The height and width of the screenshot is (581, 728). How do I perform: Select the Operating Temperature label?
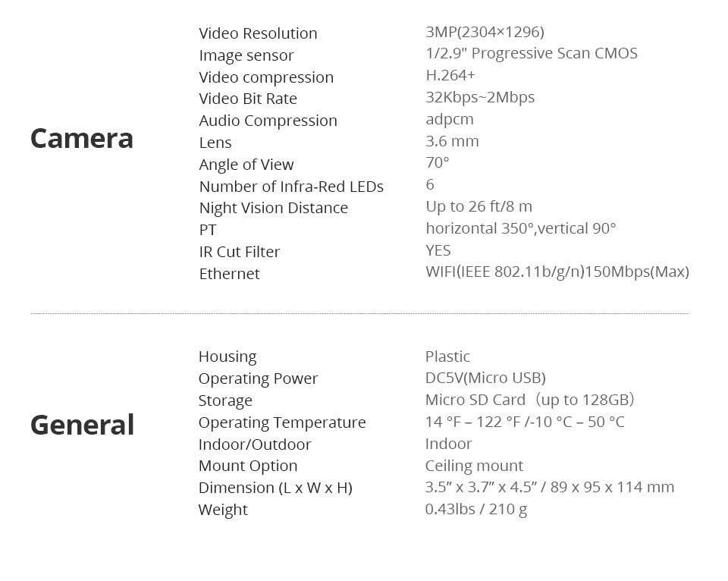[282, 422]
